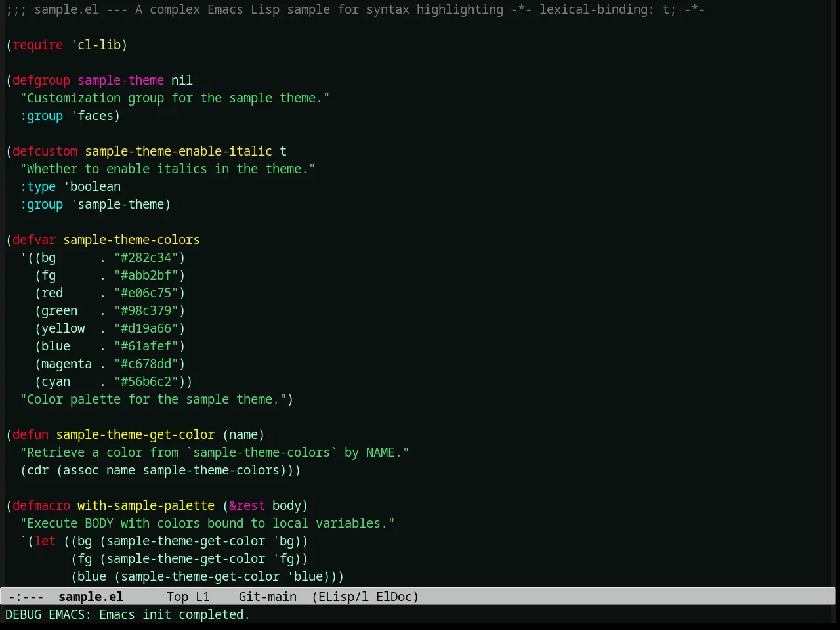
Task: Click the defun keyword
Action: [x=30, y=434]
